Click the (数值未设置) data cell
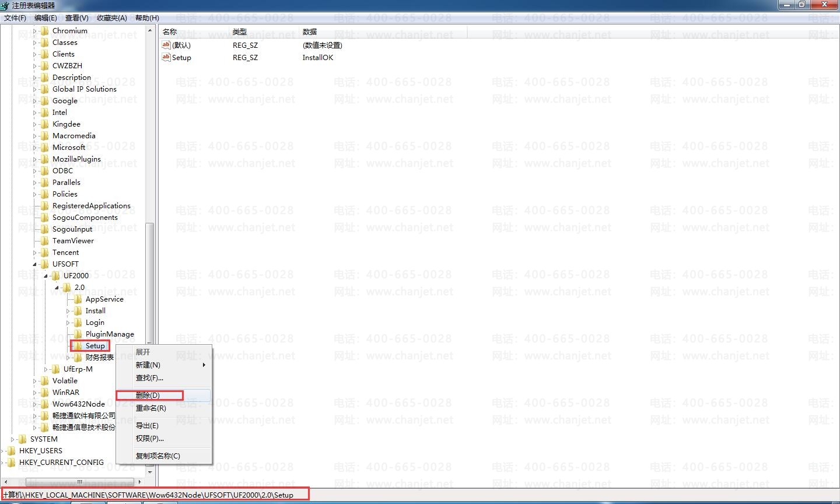Image resolution: width=840 pixels, height=504 pixels. point(322,45)
